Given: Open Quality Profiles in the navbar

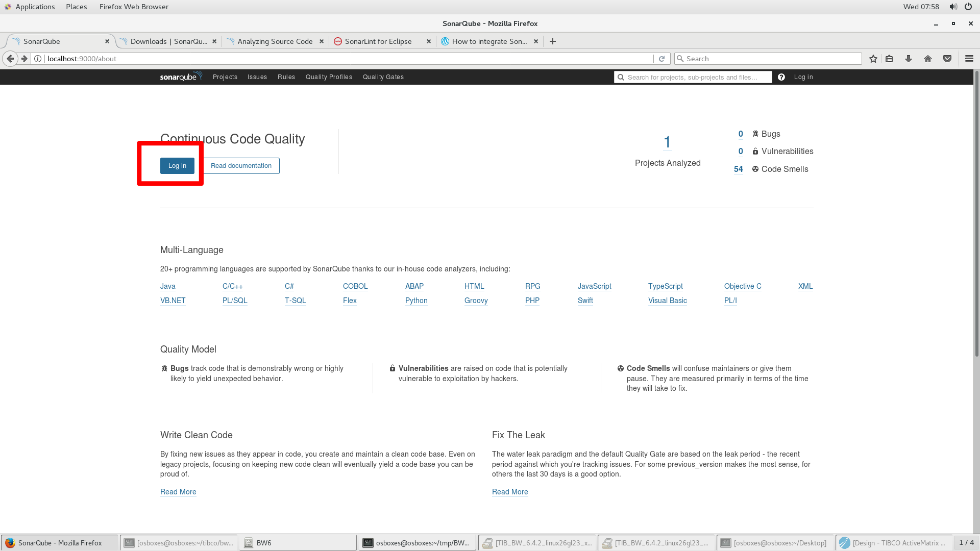Looking at the screenshot, I should point(329,77).
